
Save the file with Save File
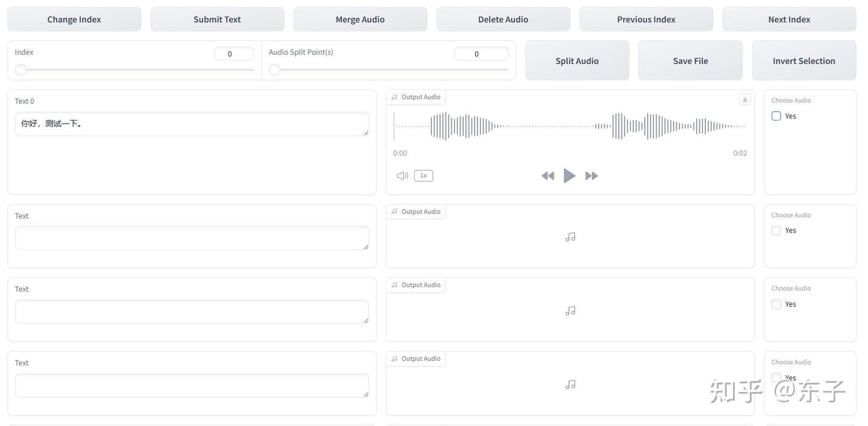click(x=690, y=61)
